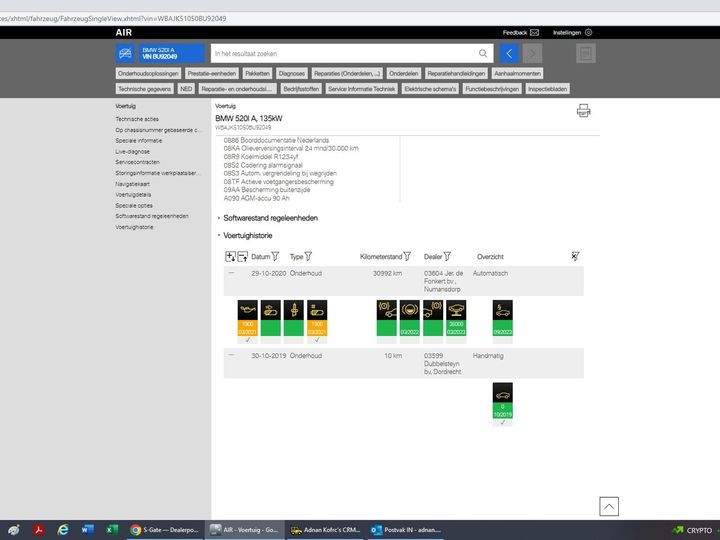Open Chrome S-Gate taskbar item
Image resolution: width=720 pixels, height=540 pixels.
[x=165, y=530]
